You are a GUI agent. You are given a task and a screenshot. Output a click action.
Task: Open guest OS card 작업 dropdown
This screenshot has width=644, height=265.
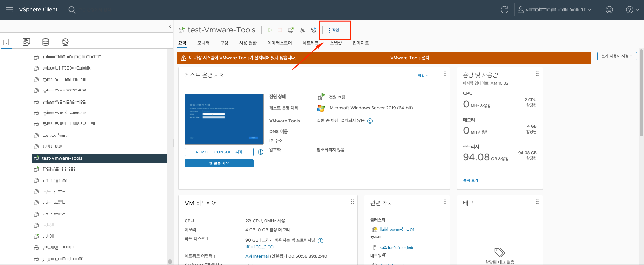[423, 76]
